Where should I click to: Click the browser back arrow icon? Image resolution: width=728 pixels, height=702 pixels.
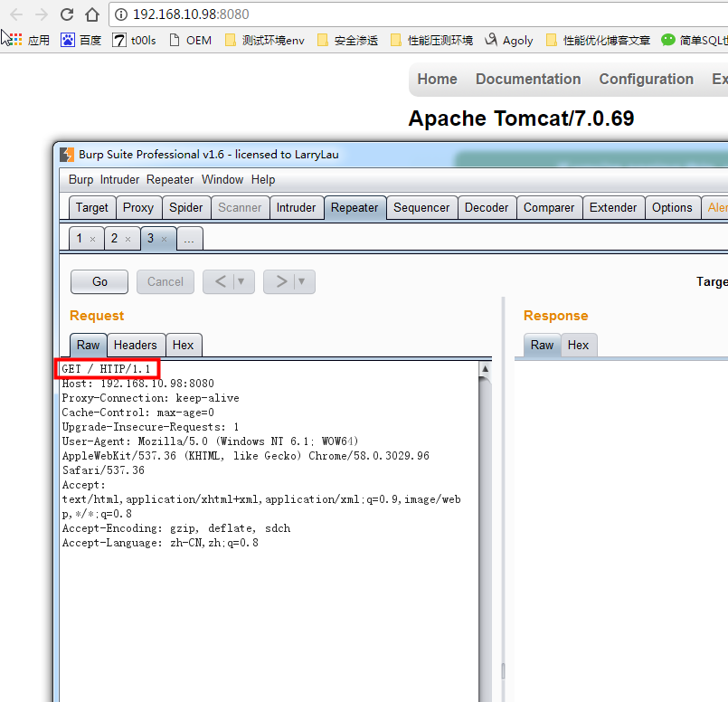16,14
